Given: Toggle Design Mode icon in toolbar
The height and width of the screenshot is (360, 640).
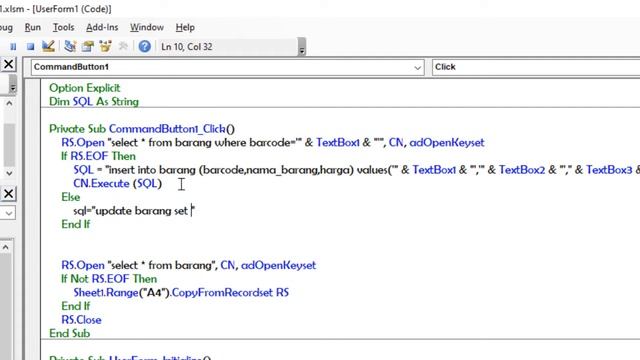Looking at the screenshot, I should [x=48, y=46].
